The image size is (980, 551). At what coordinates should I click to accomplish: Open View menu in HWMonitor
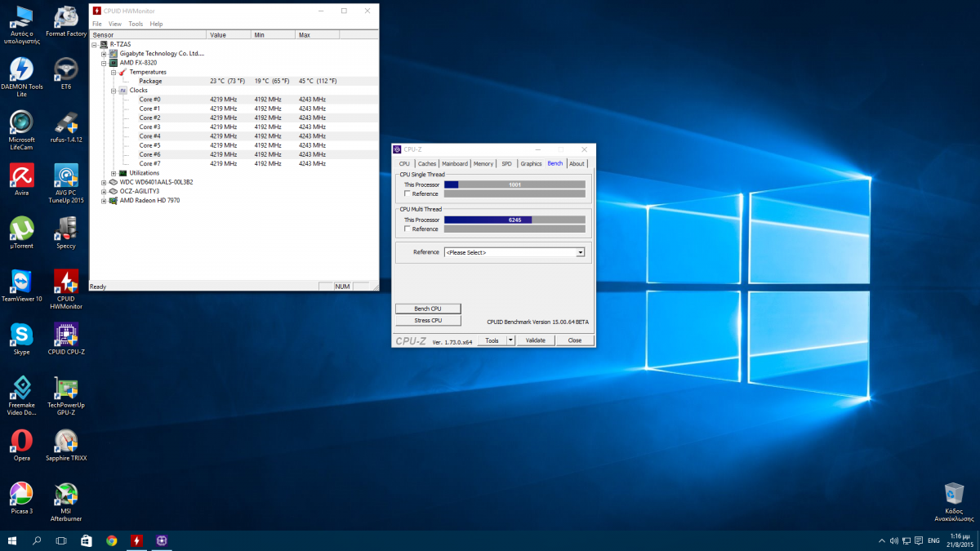(115, 24)
